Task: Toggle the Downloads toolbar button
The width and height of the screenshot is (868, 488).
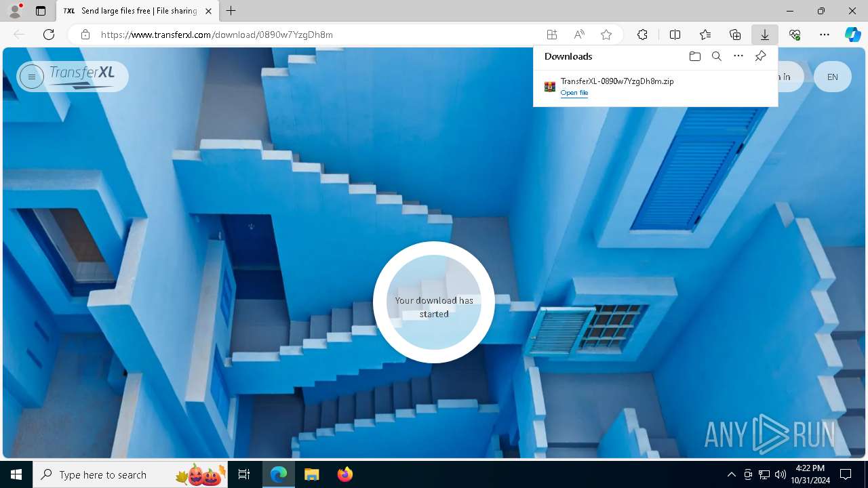Action: click(x=765, y=35)
